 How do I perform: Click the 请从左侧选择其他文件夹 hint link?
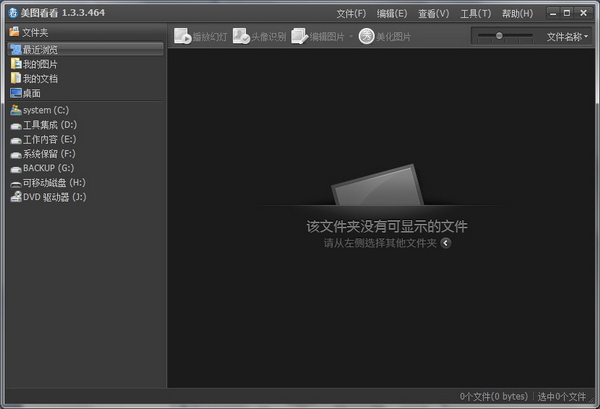click(380, 243)
